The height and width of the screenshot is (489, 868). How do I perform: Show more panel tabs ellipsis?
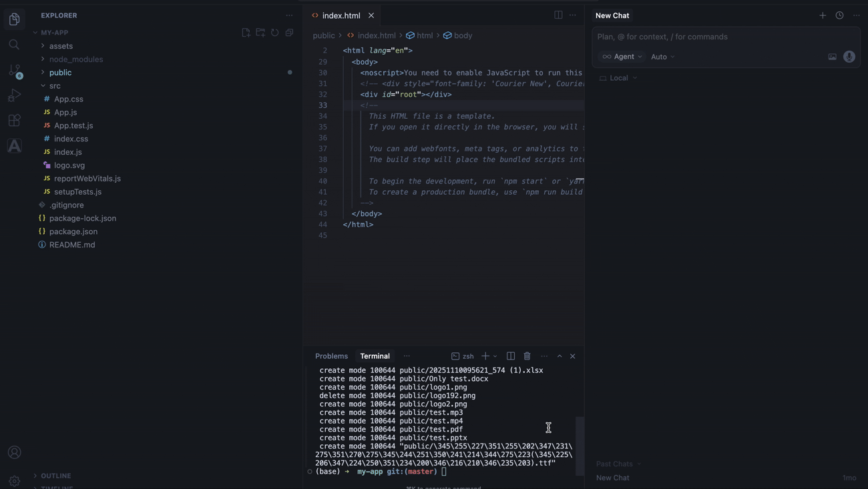click(407, 356)
